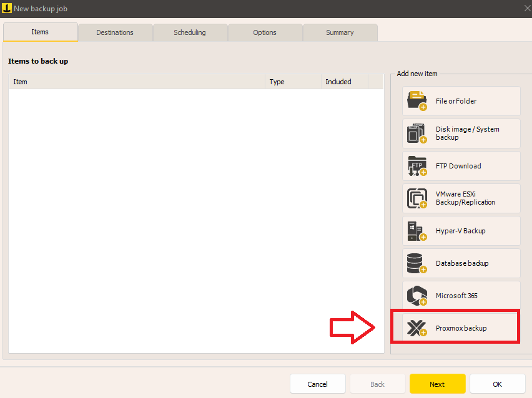This screenshot has height=398, width=532.
Task: Select the Disk image / System backup icon
Action: click(416, 133)
